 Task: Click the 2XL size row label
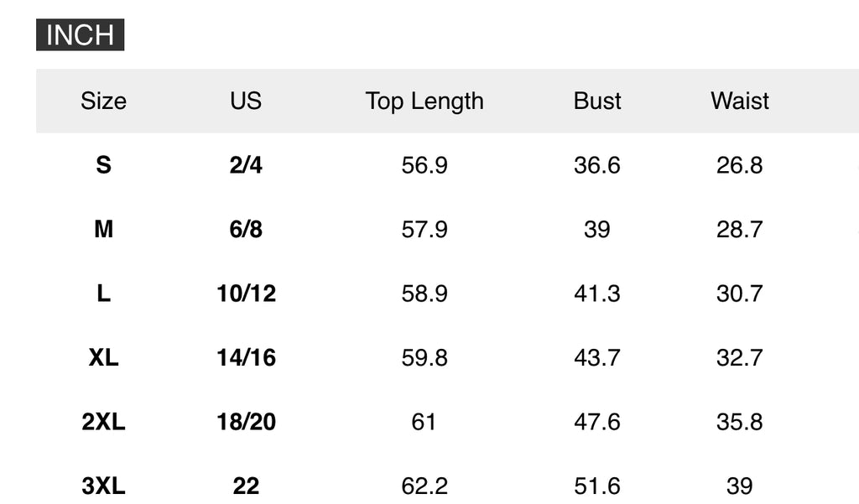coord(103,422)
